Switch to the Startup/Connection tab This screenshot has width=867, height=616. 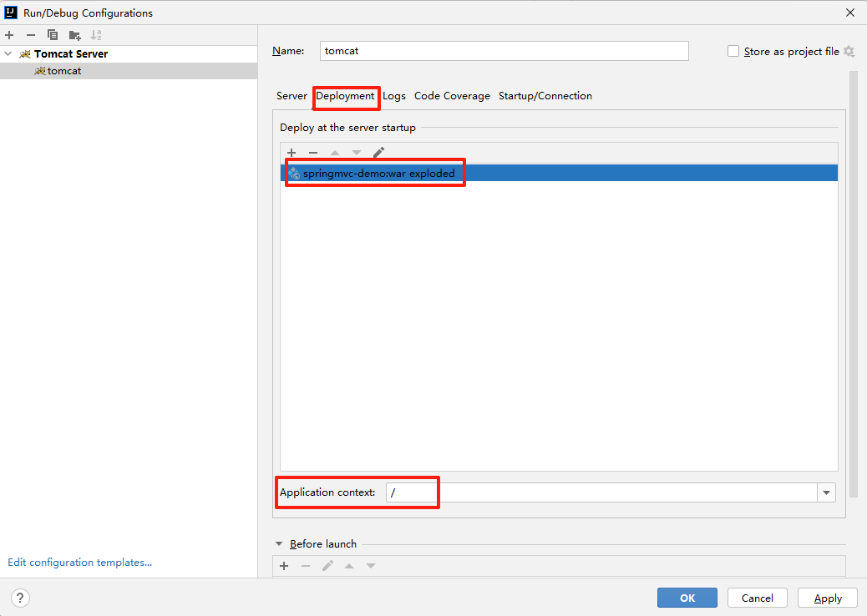coord(545,96)
